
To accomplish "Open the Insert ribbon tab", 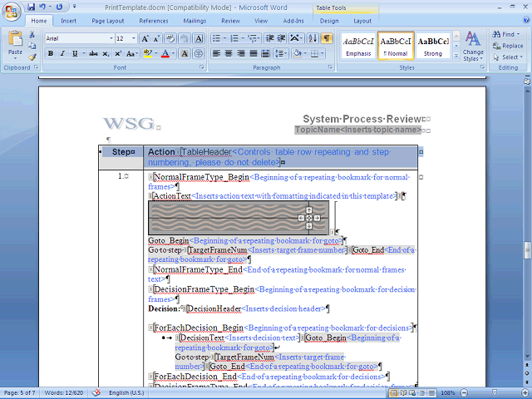I will [x=68, y=21].
